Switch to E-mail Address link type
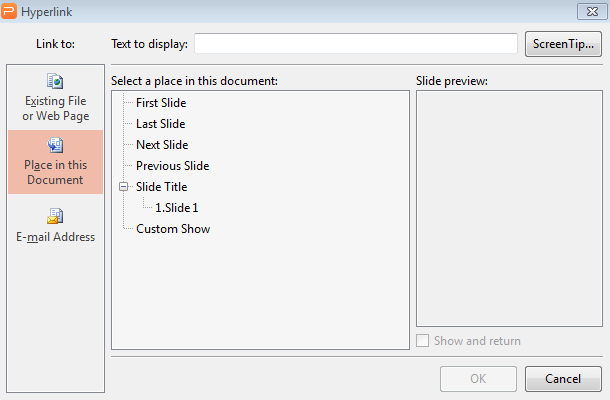This screenshot has width=610, height=400. [x=56, y=237]
